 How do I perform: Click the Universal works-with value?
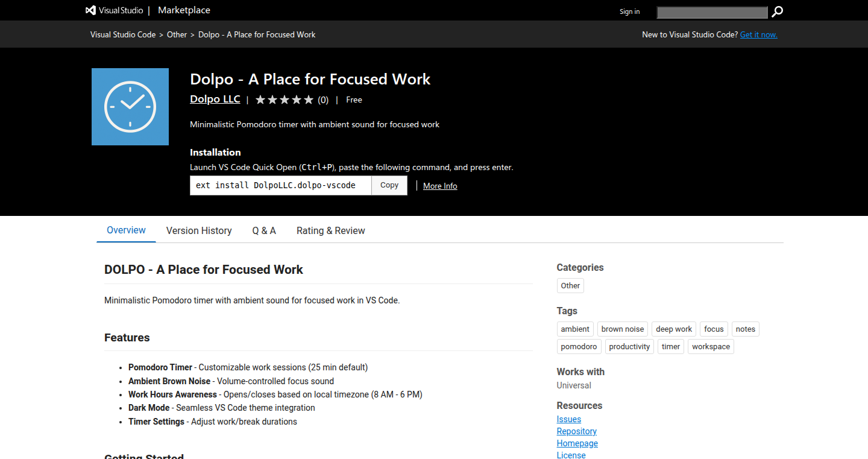[574, 385]
